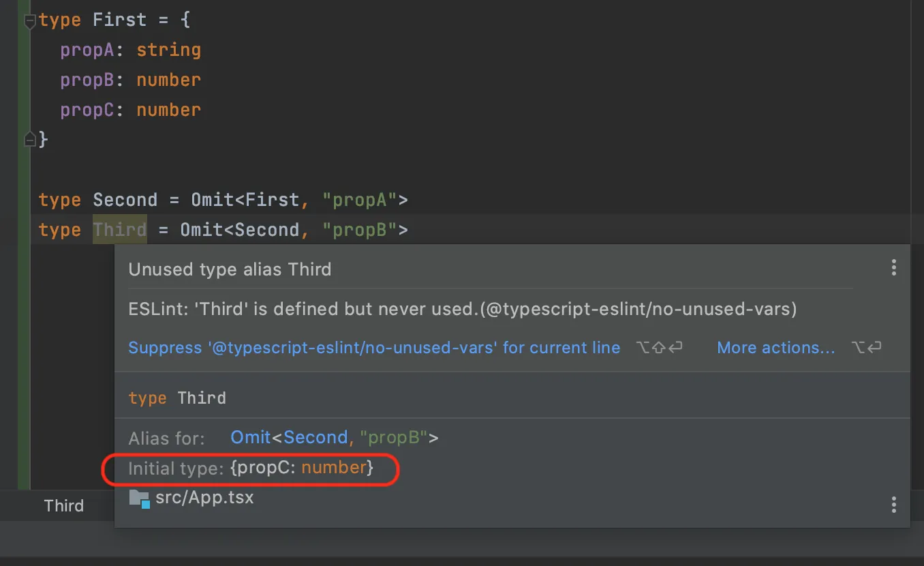Follow the Second link in Alias for
Image resolution: width=924 pixels, height=566 pixels.
(x=315, y=437)
